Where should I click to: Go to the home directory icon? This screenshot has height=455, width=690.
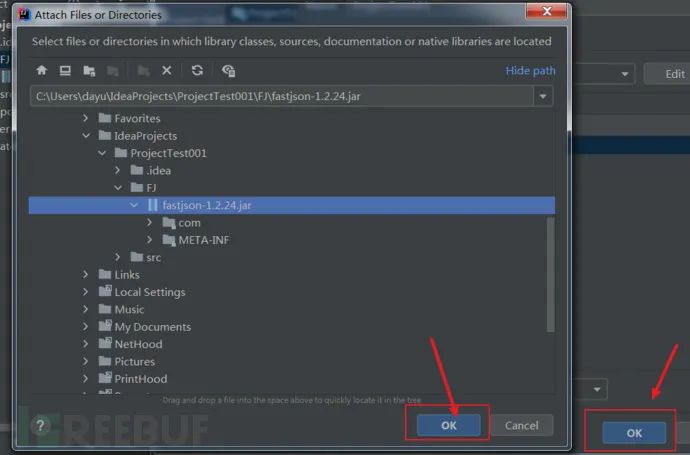point(42,70)
